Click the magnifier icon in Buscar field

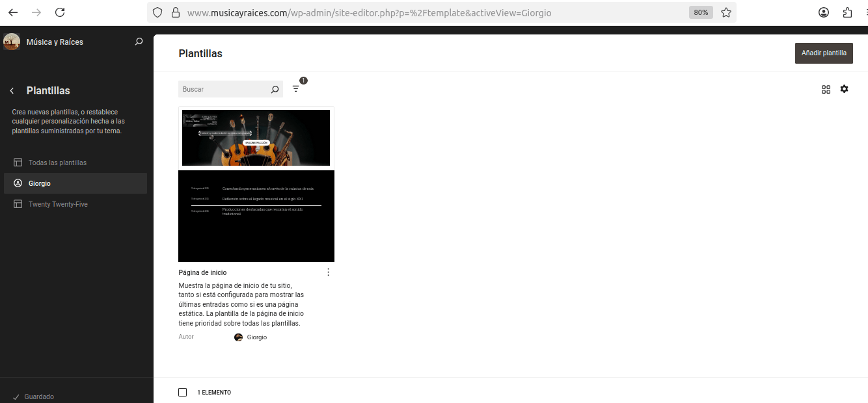(275, 89)
